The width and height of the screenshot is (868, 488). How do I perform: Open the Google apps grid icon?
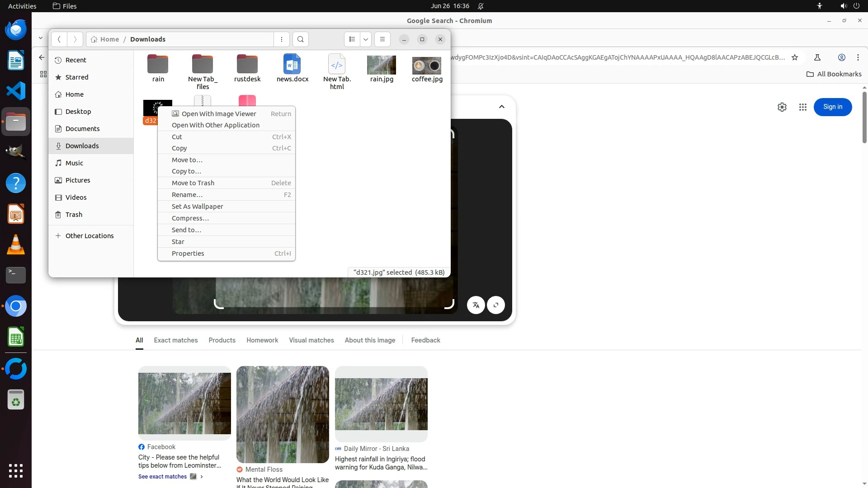click(x=803, y=107)
